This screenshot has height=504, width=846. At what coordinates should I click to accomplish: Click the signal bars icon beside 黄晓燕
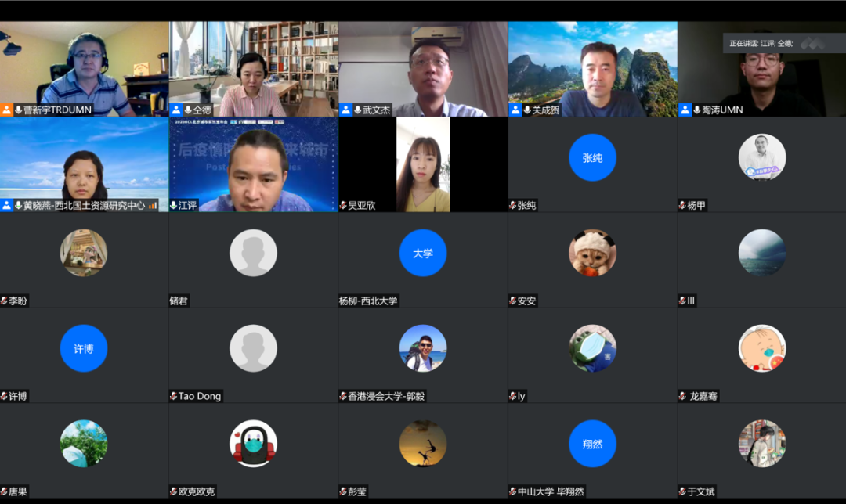click(153, 206)
